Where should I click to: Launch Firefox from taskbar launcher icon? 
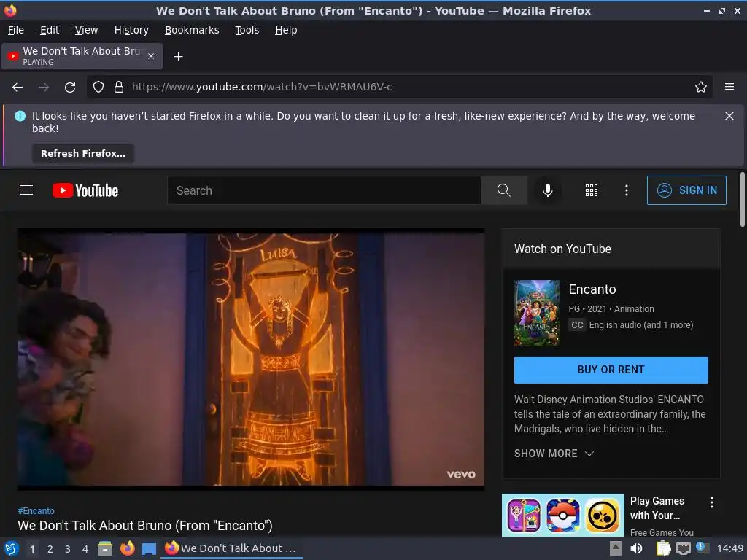pos(127,548)
